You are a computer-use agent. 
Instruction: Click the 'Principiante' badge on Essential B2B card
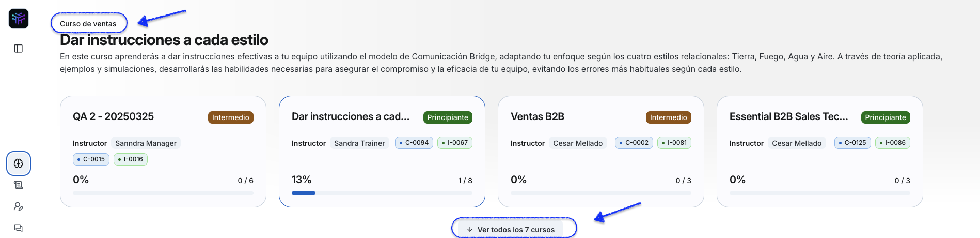[x=886, y=117]
